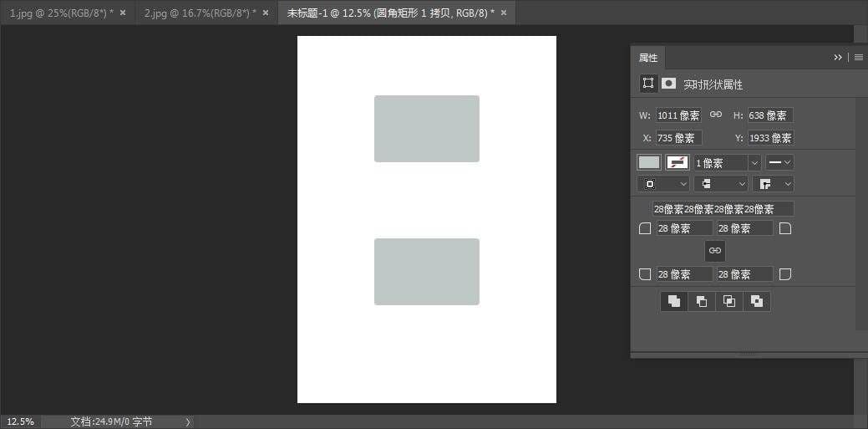
Task: Click the 实时形状属性 label
Action: click(713, 84)
